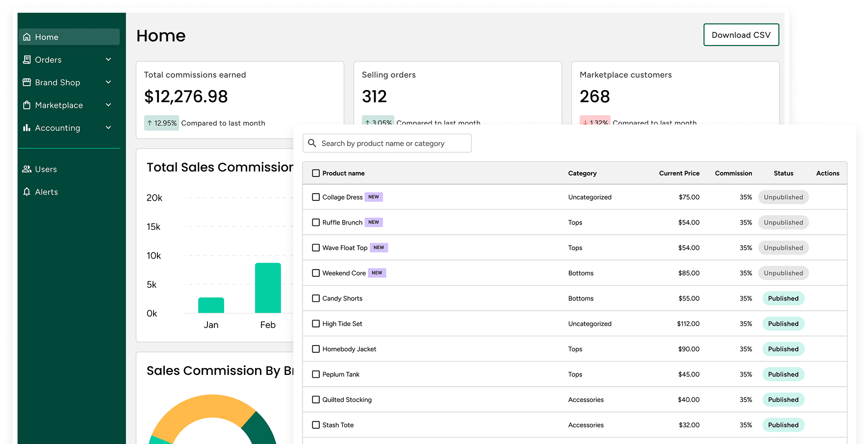Click the Orders receipt icon
The width and height of the screenshot is (868, 444).
(x=27, y=60)
